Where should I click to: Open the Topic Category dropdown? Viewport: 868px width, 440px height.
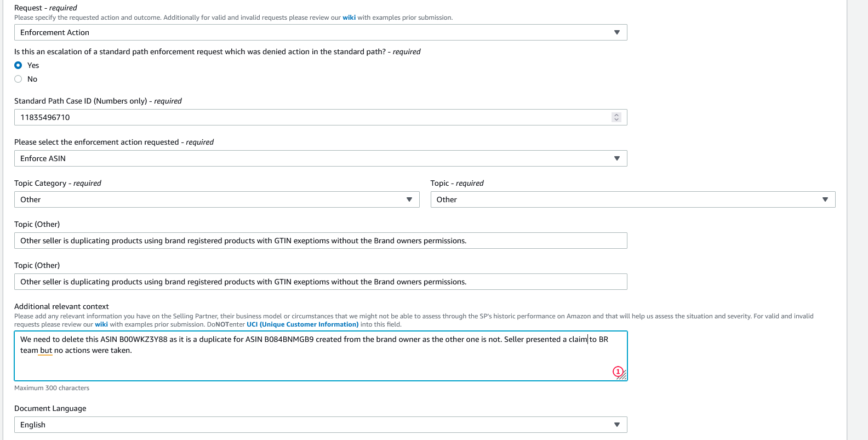tap(216, 199)
